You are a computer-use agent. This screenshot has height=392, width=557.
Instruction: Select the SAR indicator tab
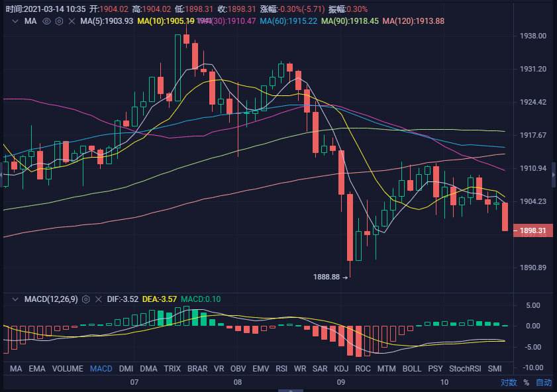(320, 369)
